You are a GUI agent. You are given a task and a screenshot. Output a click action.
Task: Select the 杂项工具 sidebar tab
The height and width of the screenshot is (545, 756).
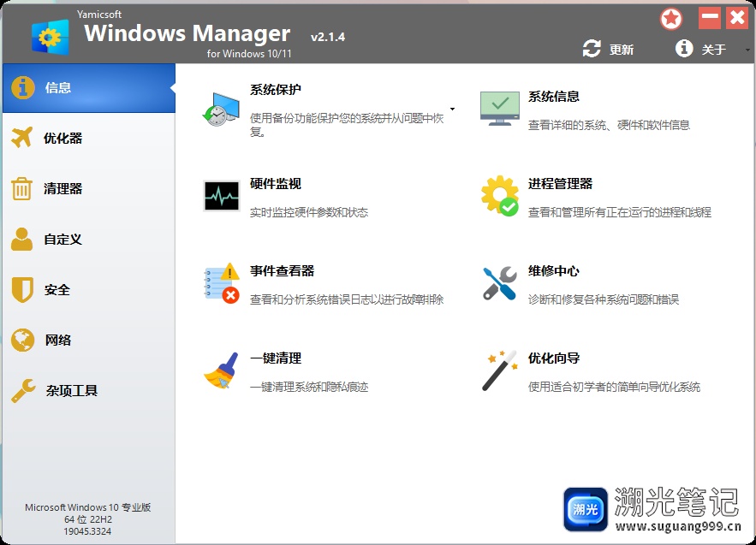tap(89, 390)
